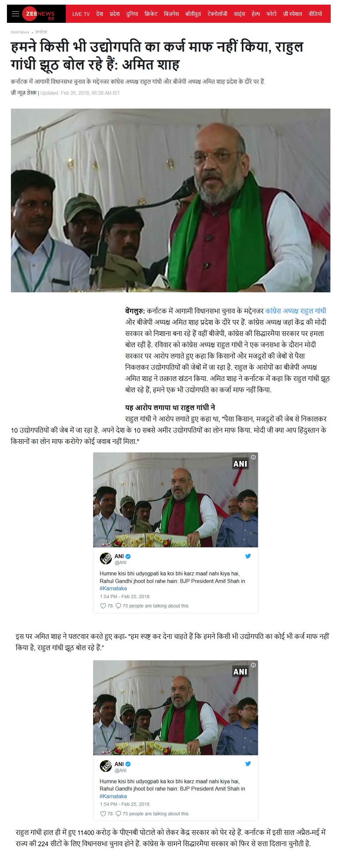
Task: Click the Hindi News breadcrumb link
Action: [20, 32]
